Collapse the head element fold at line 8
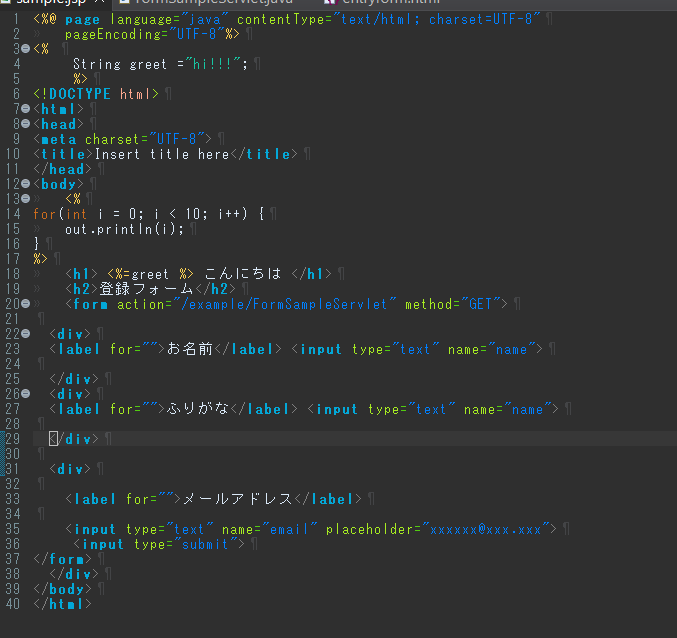Screen dimensions: 677x638 pos(25,124)
